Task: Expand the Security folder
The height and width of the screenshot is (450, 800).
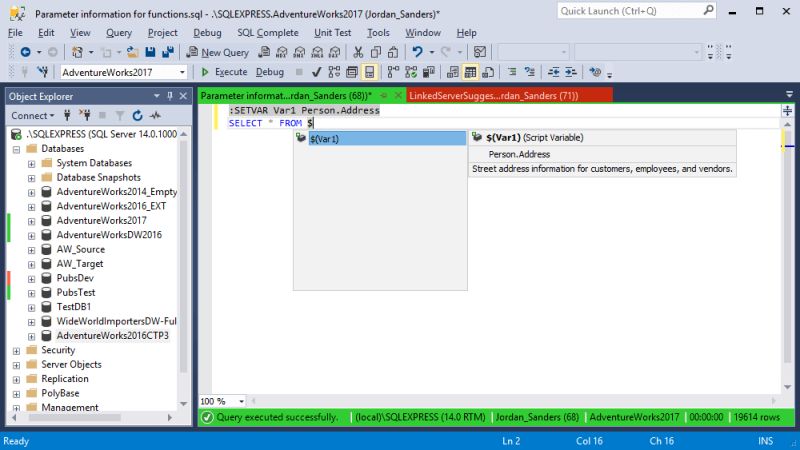Action: click(x=16, y=351)
